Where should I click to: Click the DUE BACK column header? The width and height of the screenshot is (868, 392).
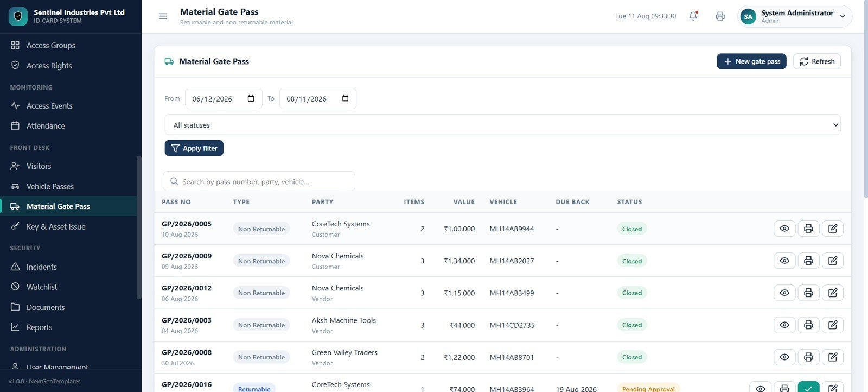pyautogui.click(x=572, y=202)
